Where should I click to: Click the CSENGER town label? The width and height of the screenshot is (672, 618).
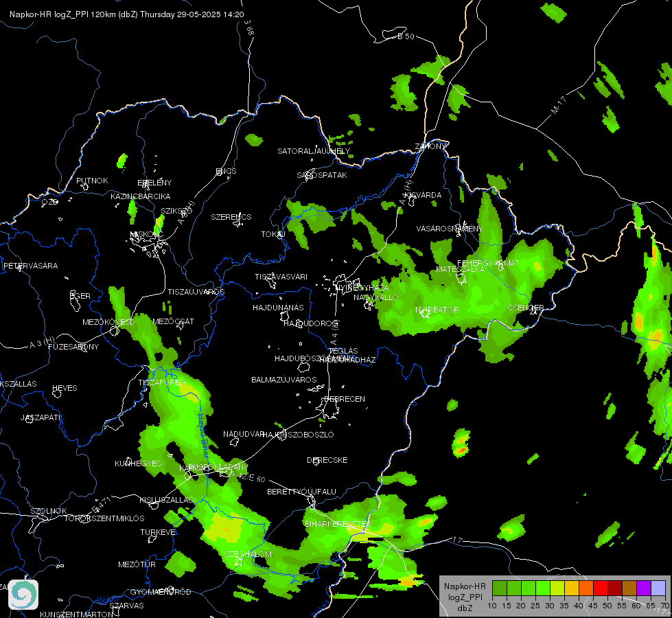[525, 308]
